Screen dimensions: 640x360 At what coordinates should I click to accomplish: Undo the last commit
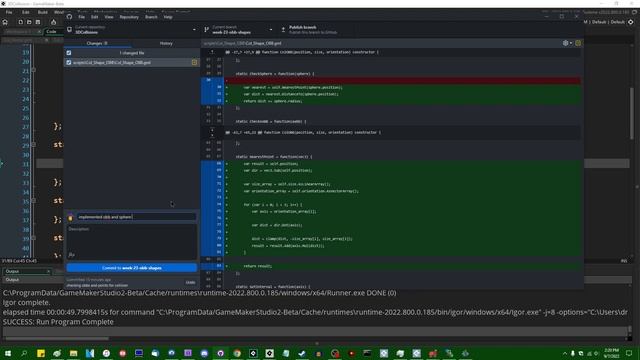tap(191, 282)
